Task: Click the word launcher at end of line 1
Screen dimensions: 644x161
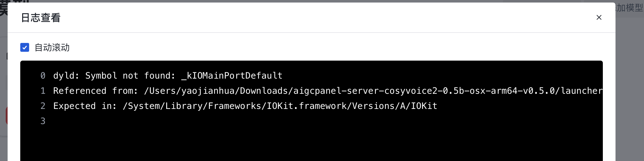Action: (x=582, y=91)
